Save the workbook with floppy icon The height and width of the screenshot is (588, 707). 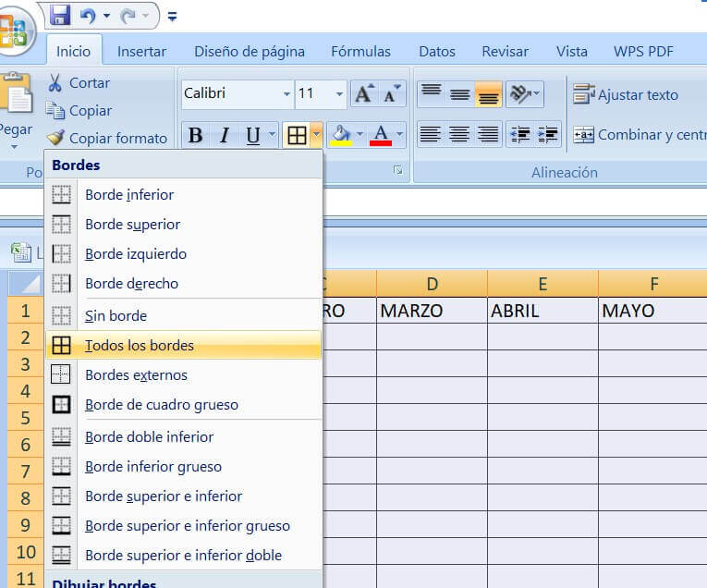tap(60, 15)
